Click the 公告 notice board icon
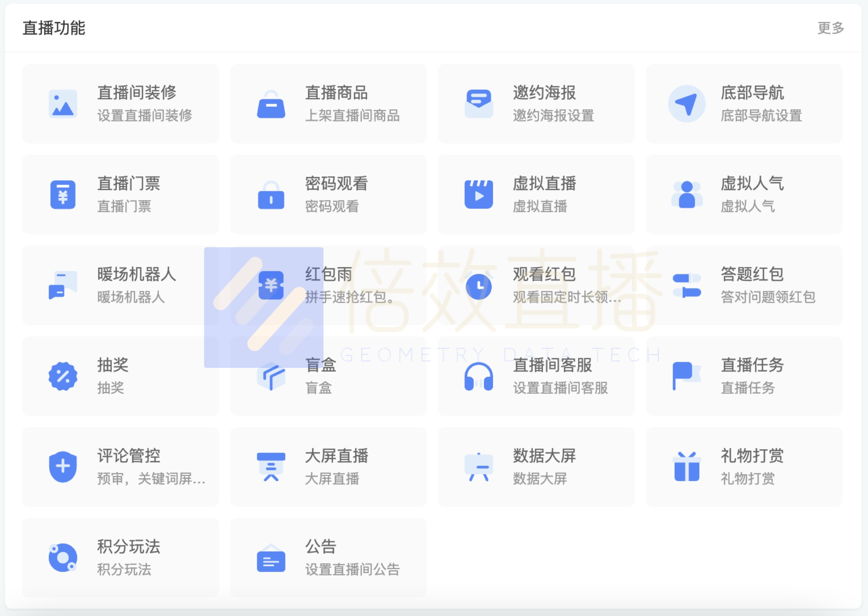Screen dimensions: 868x616 point(271,558)
